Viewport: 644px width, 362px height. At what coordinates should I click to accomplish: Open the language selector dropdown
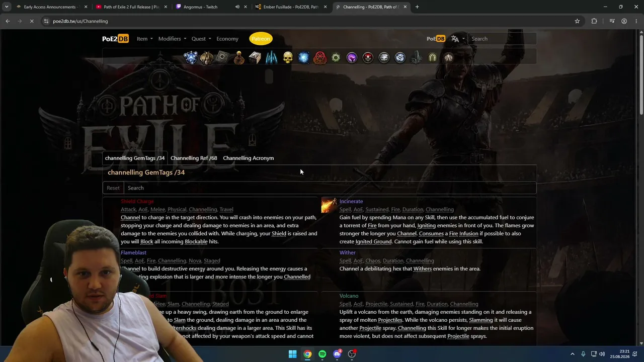[x=457, y=39]
